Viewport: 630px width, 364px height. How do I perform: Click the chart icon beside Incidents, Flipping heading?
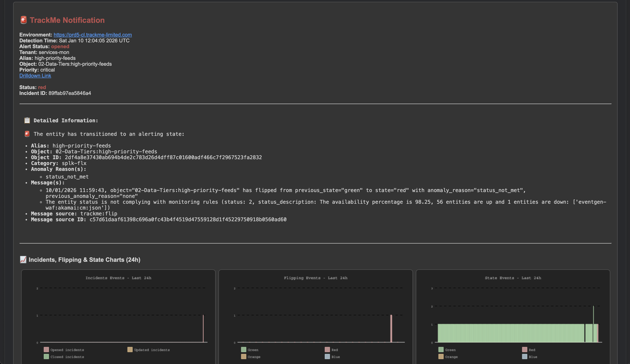coord(23,260)
